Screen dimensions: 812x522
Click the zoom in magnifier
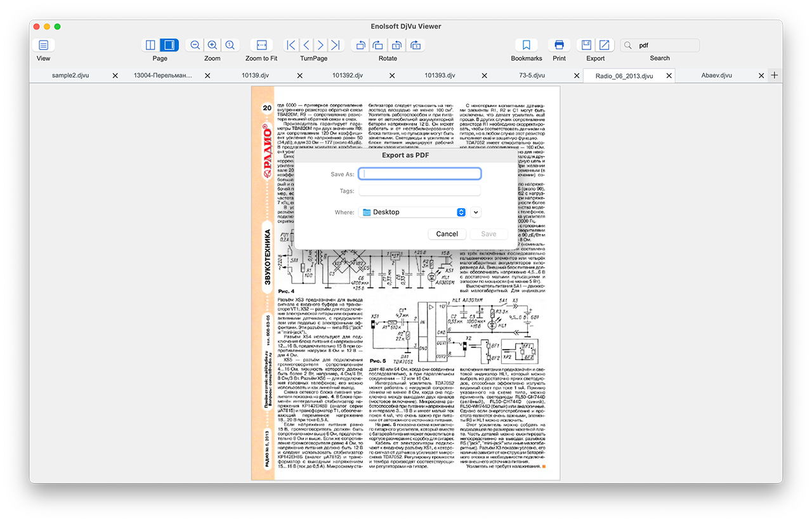(213, 45)
